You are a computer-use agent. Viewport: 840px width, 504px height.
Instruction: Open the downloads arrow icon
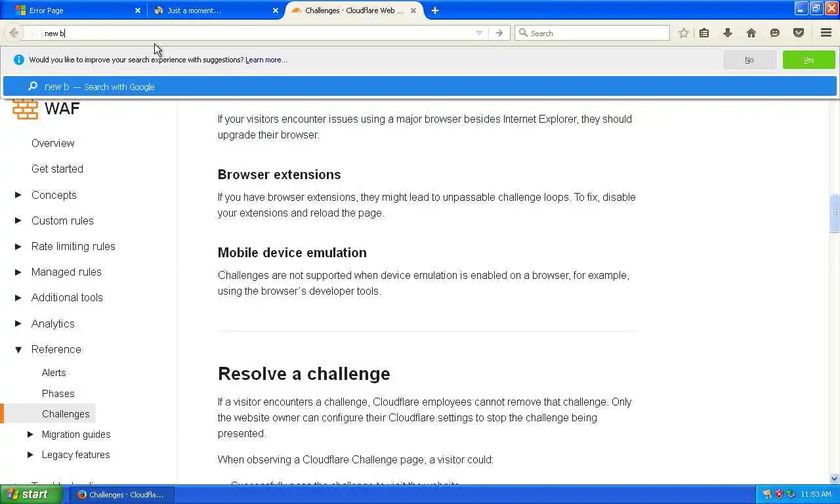(728, 33)
